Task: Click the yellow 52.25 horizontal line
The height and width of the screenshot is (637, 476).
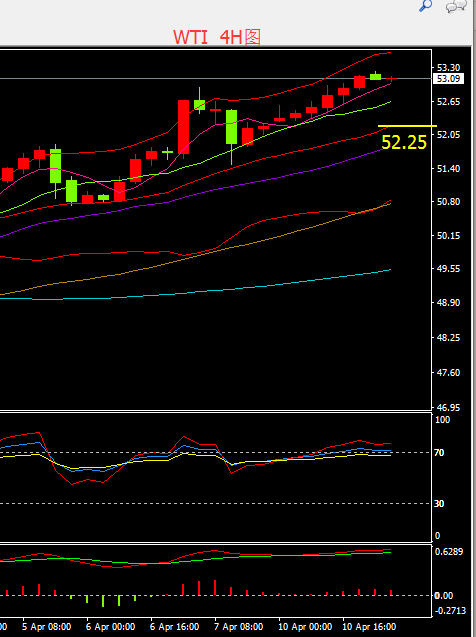Action: click(407, 126)
